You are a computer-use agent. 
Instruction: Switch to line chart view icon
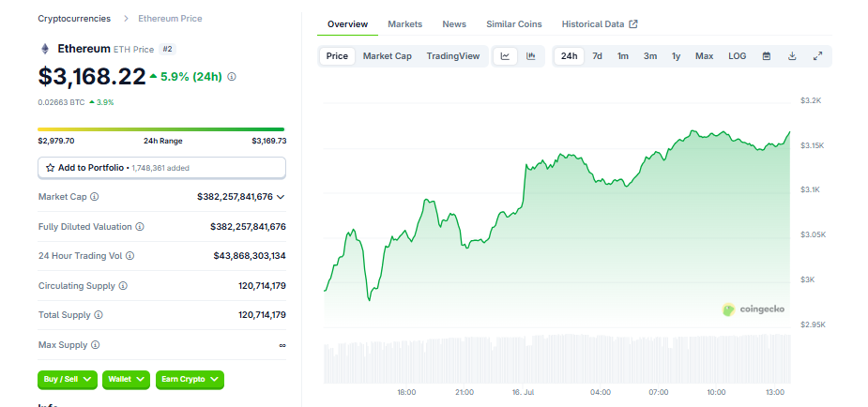[505, 56]
